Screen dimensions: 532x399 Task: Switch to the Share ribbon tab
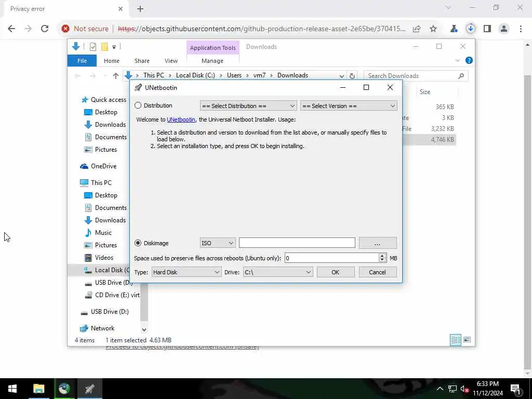tap(142, 61)
